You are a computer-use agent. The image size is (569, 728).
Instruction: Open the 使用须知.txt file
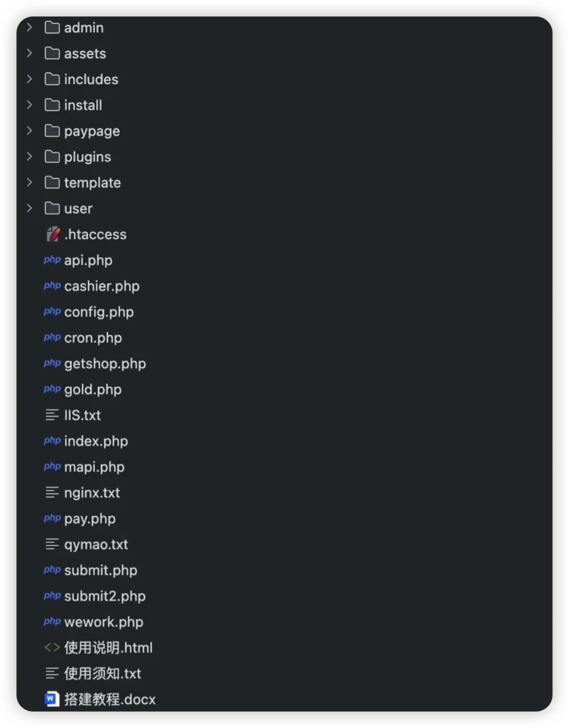[102, 674]
